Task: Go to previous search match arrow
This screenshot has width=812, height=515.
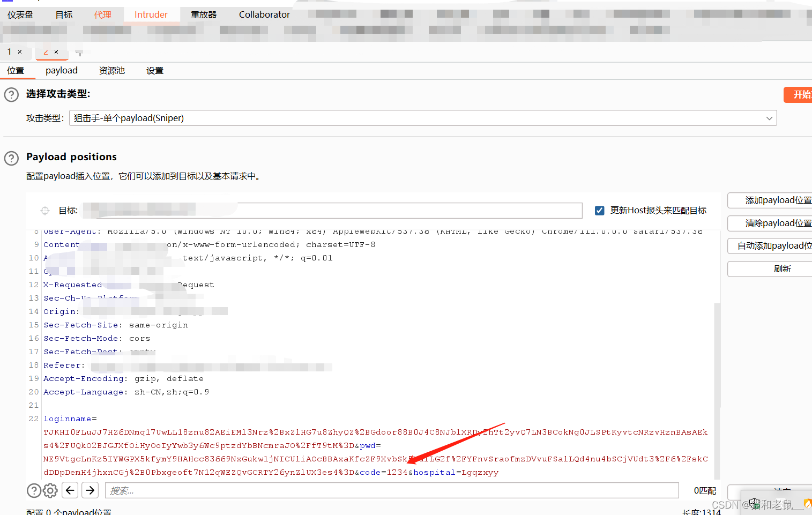Action: (x=70, y=490)
